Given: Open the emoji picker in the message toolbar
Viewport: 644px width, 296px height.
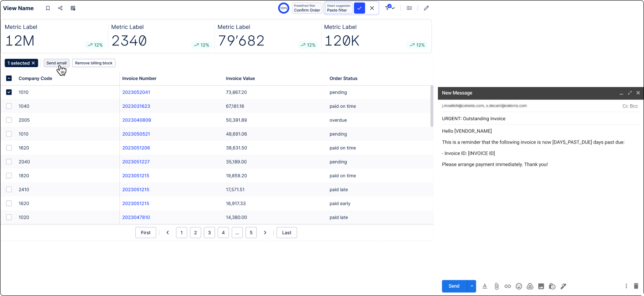Looking at the screenshot, I should [519, 286].
